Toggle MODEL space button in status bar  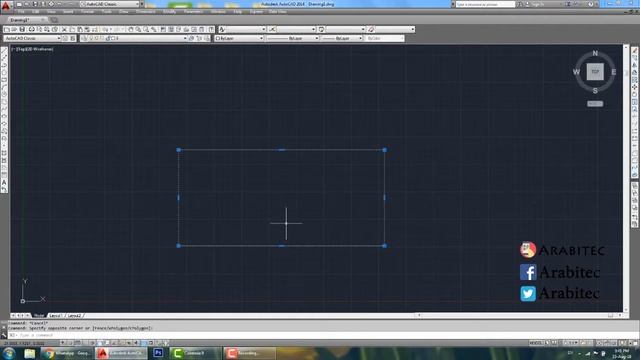(x=536, y=343)
